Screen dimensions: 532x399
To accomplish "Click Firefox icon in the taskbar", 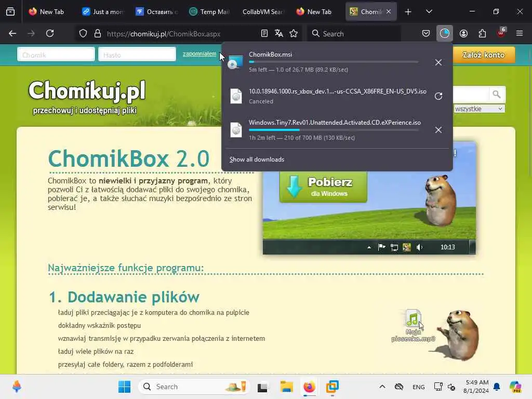I will coord(309,387).
